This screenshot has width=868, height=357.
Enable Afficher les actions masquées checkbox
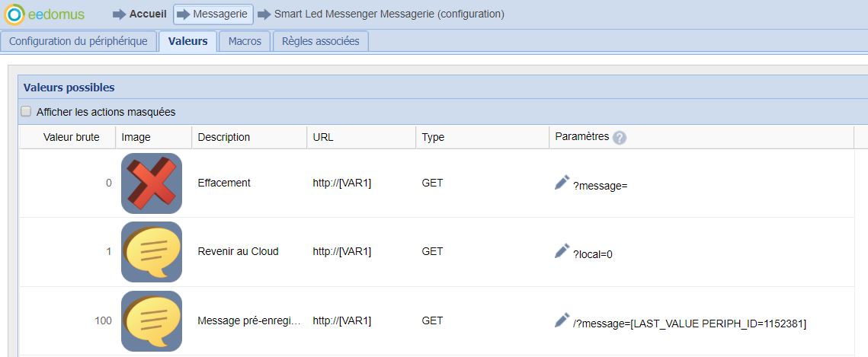coord(27,112)
